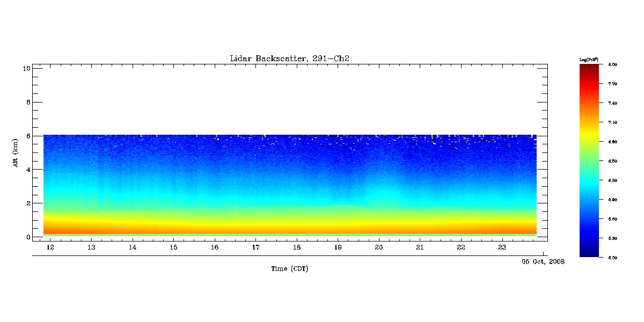
Task: Click altitude axis tick label 10
Action: (x=25, y=68)
